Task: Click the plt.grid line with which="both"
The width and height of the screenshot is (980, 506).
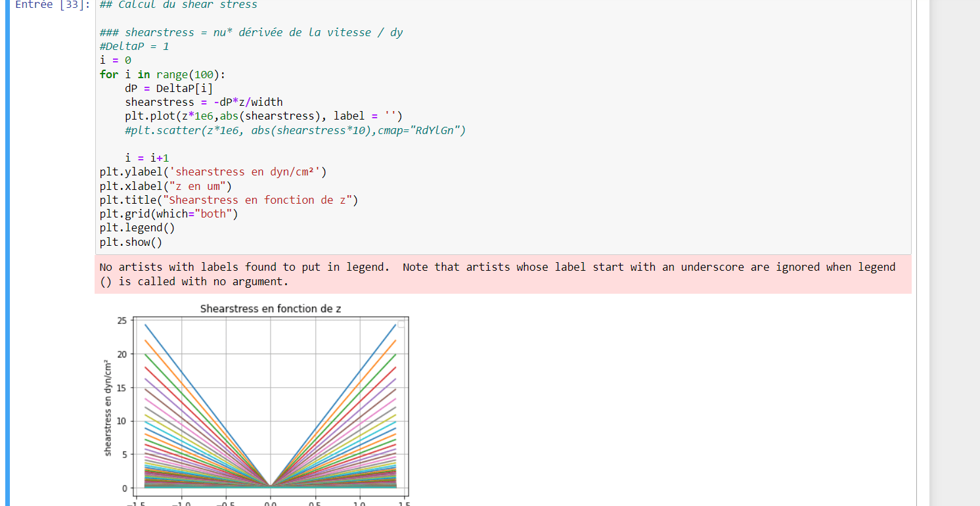Action: point(168,214)
